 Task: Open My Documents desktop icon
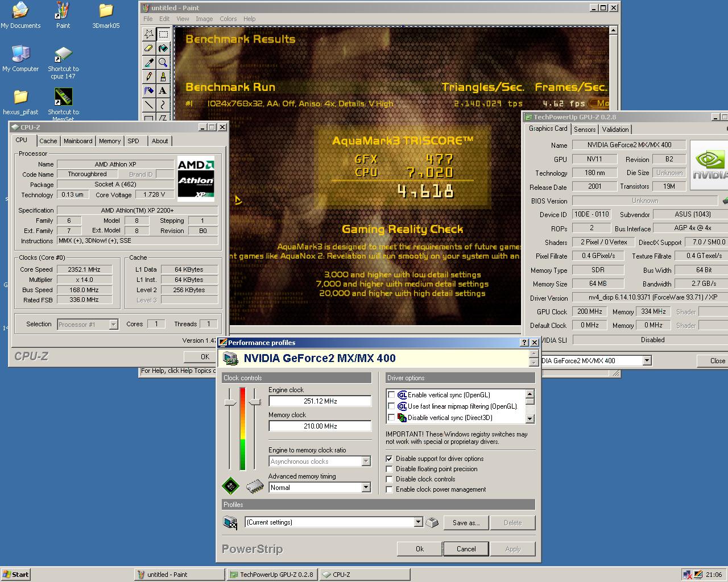coord(20,15)
